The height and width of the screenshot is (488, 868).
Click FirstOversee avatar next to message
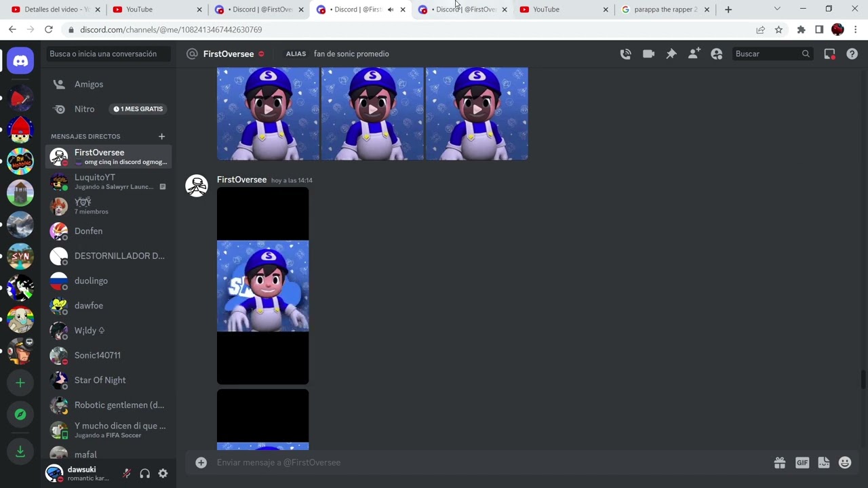click(197, 186)
